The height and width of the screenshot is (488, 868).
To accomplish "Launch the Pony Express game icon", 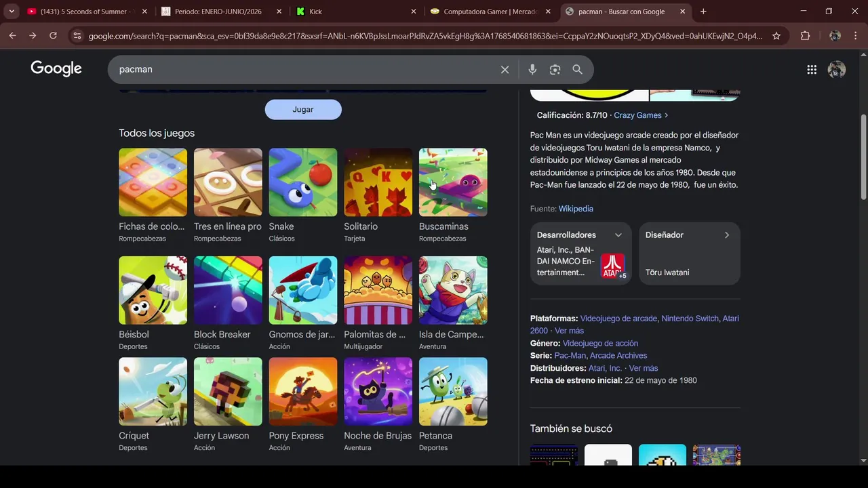I will (x=303, y=392).
